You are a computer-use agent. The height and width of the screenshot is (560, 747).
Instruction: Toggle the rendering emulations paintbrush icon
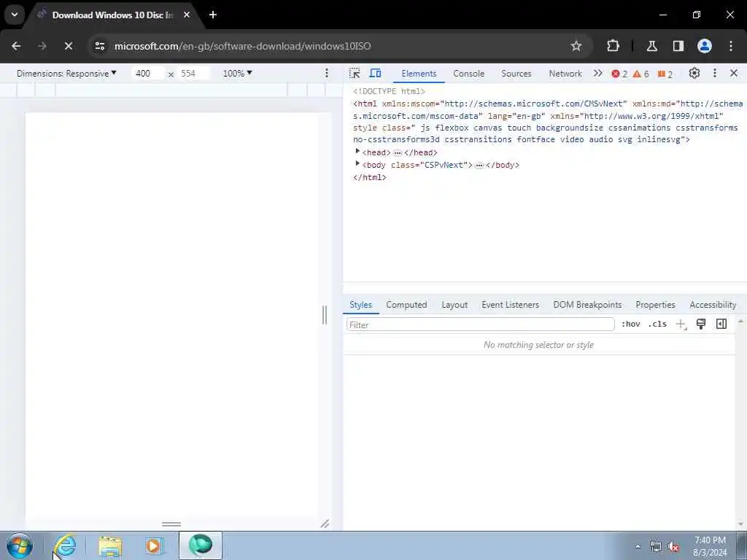click(x=701, y=324)
